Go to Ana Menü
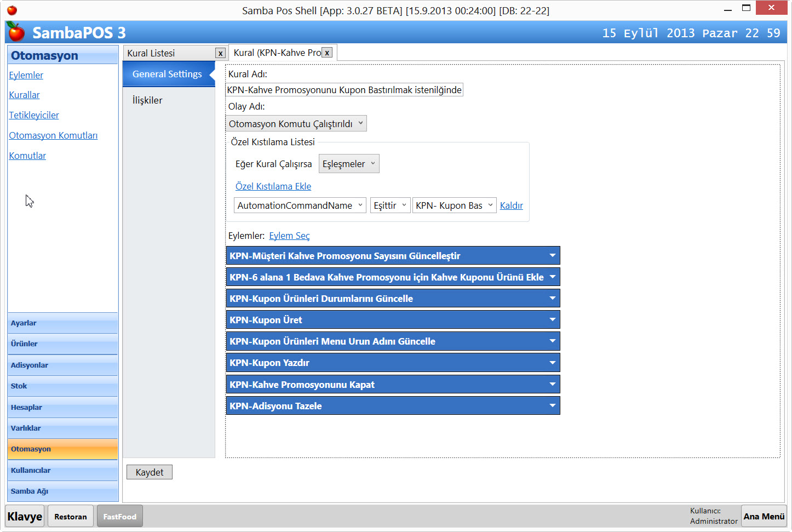The width and height of the screenshot is (792, 532). point(764,516)
